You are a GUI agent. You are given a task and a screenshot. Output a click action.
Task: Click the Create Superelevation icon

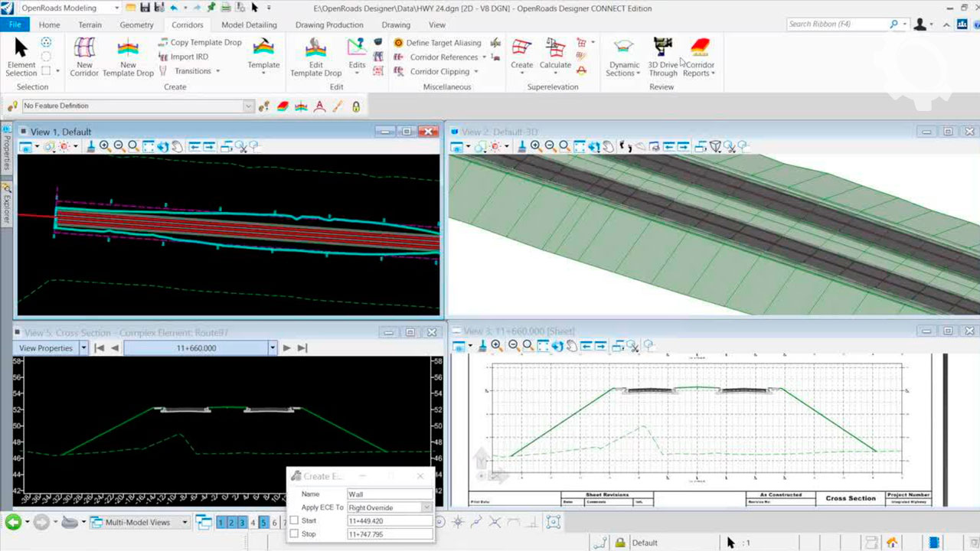point(521,48)
